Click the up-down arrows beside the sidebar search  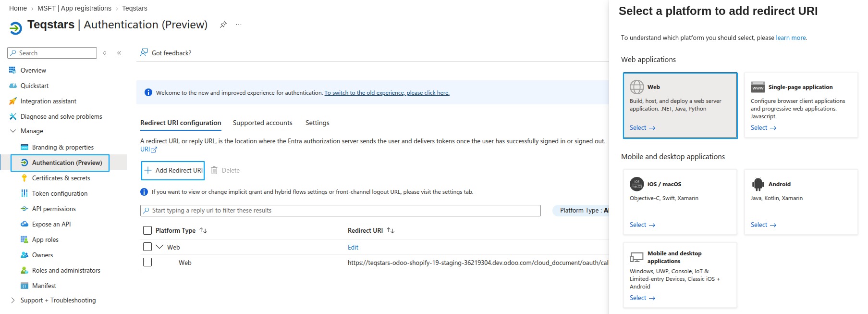coord(105,53)
